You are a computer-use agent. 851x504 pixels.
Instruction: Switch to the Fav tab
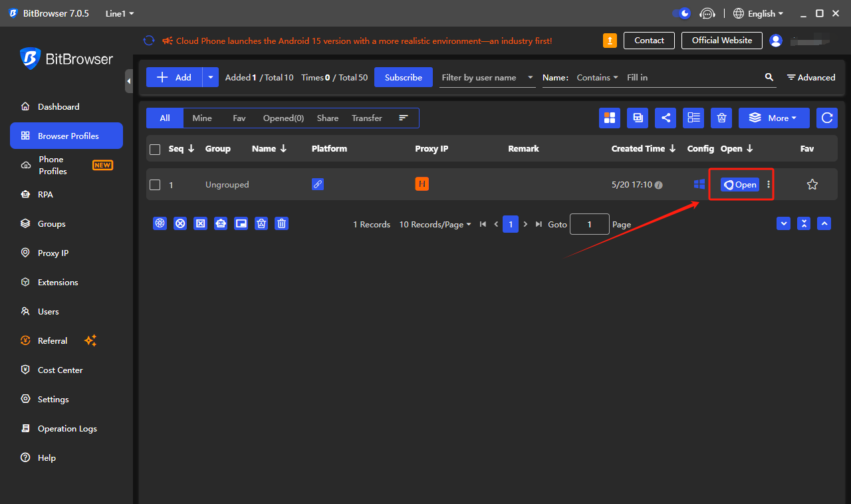point(239,118)
